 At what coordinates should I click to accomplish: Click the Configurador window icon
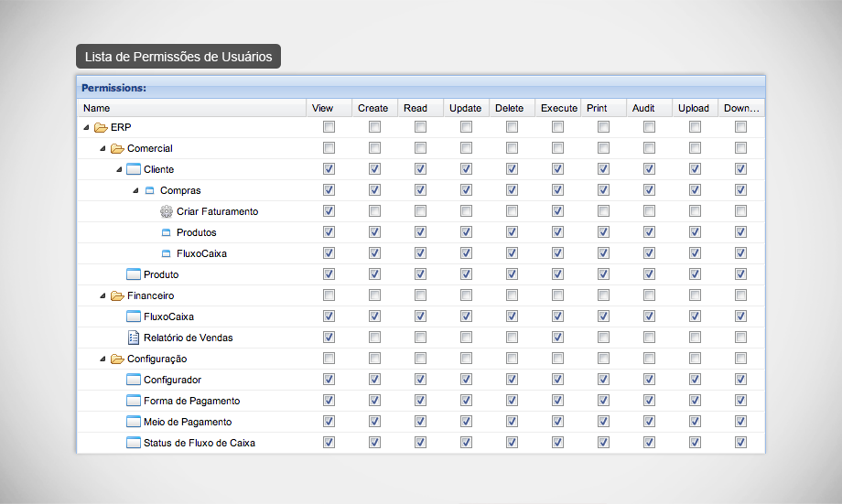tap(134, 380)
